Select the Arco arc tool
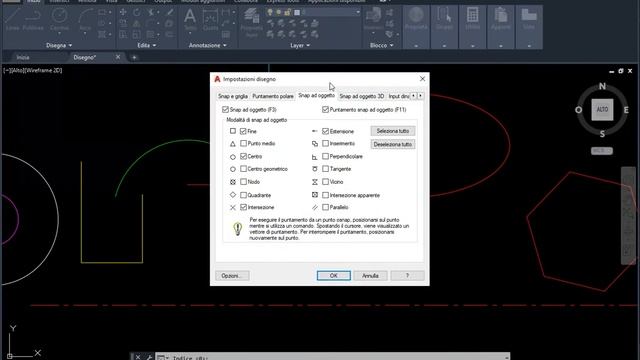640x360 pixels. coord(85,20)
